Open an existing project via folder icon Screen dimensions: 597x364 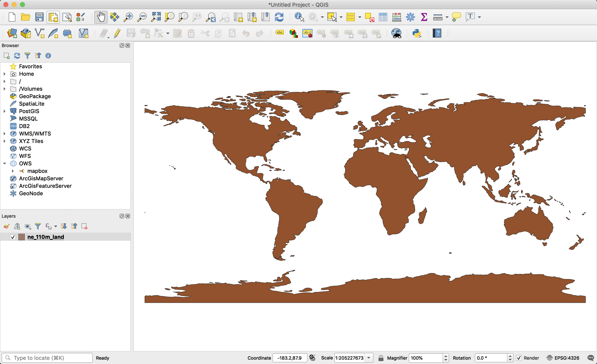click(x=25, y=17)
